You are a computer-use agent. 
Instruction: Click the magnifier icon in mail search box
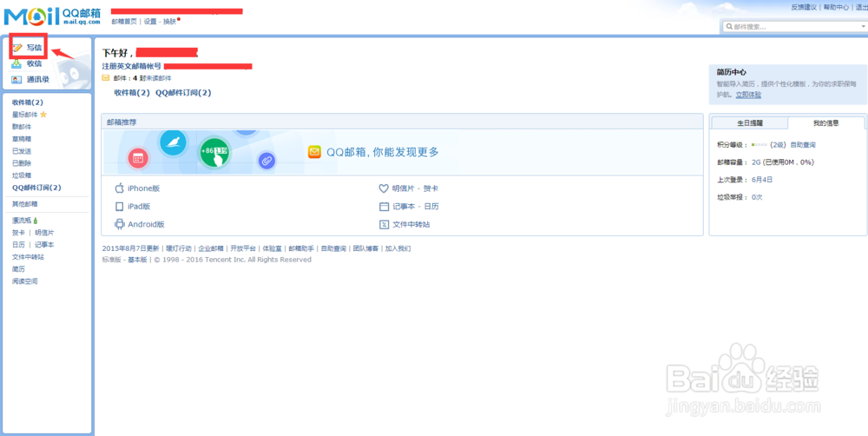coord(730,27)
